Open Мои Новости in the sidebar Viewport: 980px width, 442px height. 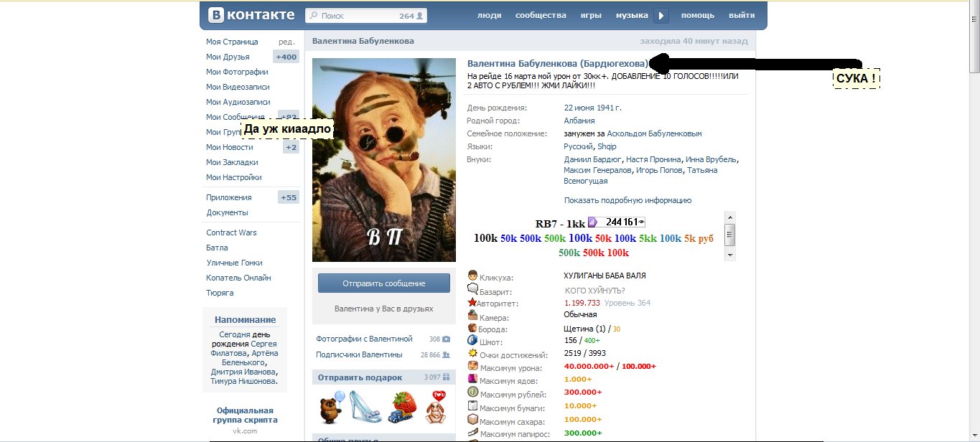[230, 147]
